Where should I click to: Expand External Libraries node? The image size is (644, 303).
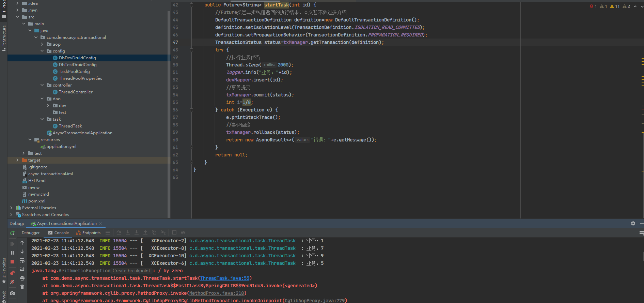tap(11, 208)
